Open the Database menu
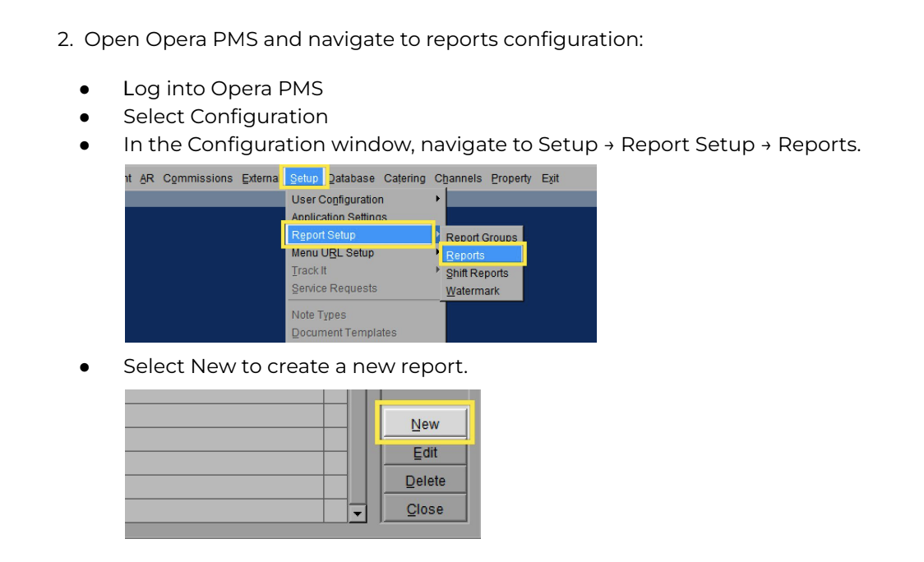This screenshot has width=924, height=562. tap(352, 178)
